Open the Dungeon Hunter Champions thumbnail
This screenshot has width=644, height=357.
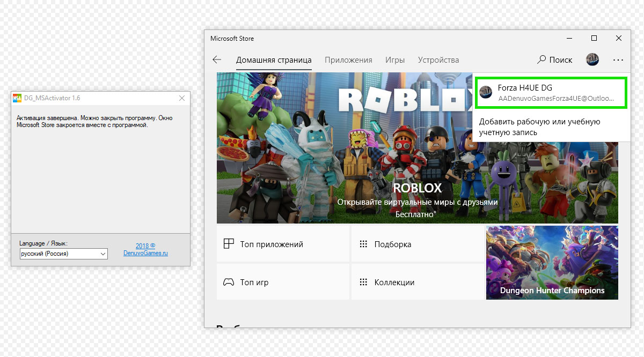(552, 263)
